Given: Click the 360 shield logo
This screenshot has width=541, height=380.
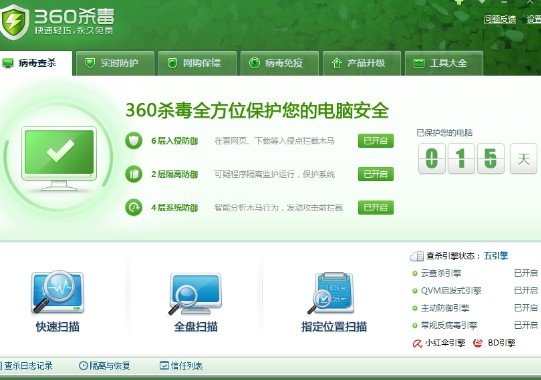Looking at the screenshot, I should coord(13,21).
